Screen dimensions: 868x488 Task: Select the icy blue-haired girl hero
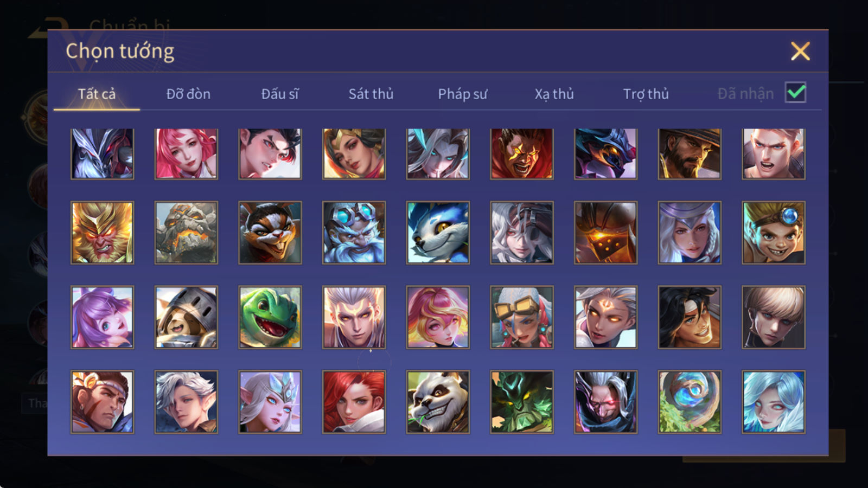click(x=774, y=402)
